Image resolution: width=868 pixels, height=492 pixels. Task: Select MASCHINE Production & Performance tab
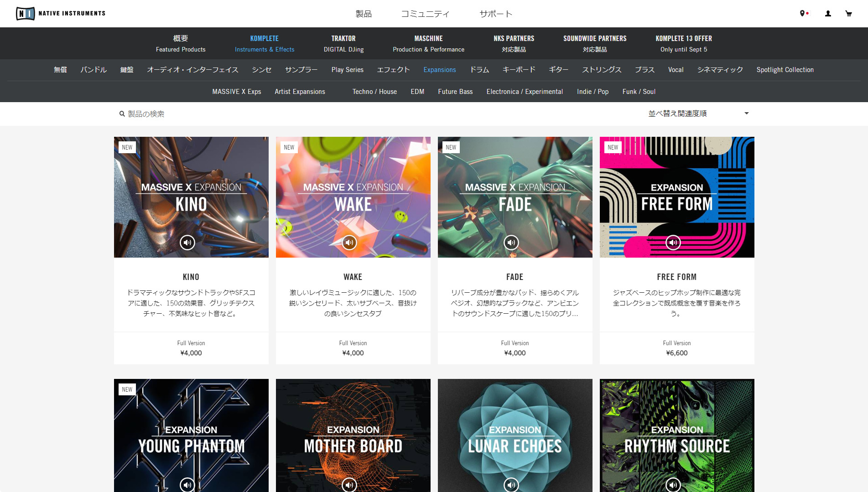click(x=428, y=43)
